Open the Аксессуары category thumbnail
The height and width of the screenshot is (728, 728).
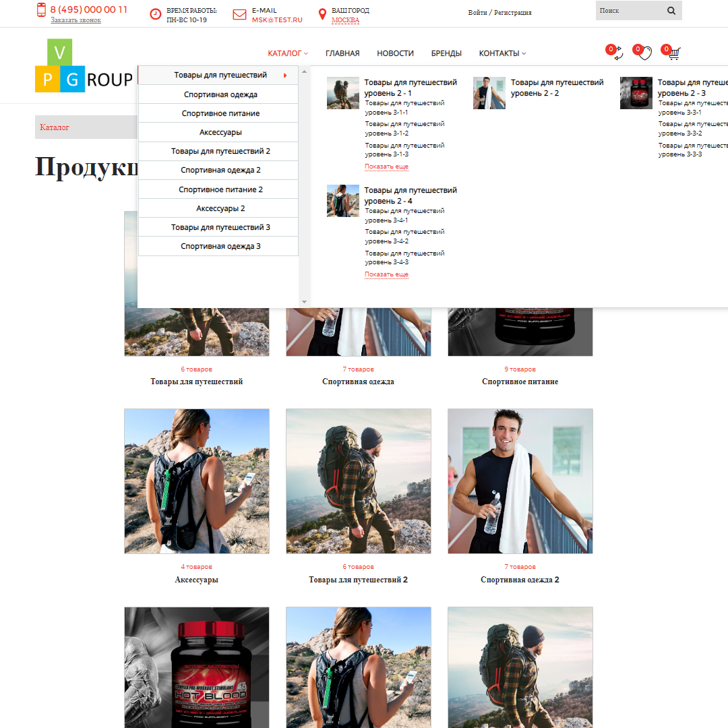pyautogui.click(x=196, y=481)
